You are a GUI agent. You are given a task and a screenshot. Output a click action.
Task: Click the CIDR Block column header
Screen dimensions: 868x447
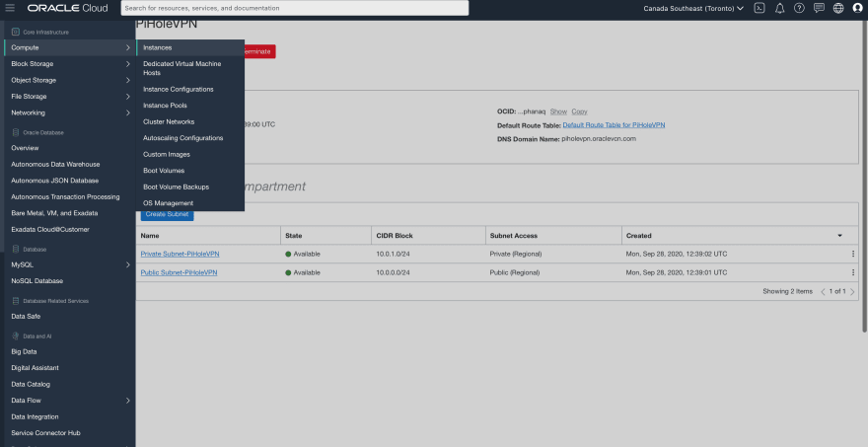click(x=395, y=236)
